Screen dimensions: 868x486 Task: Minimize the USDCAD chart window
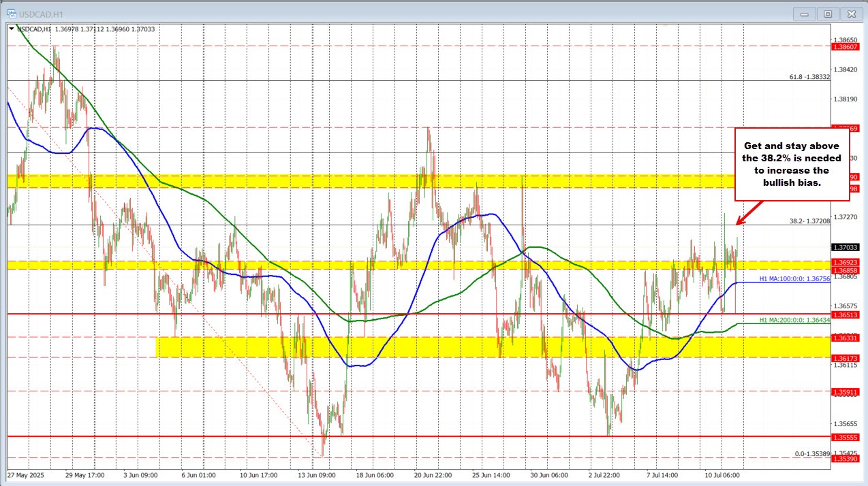click(x=803, y=14)
